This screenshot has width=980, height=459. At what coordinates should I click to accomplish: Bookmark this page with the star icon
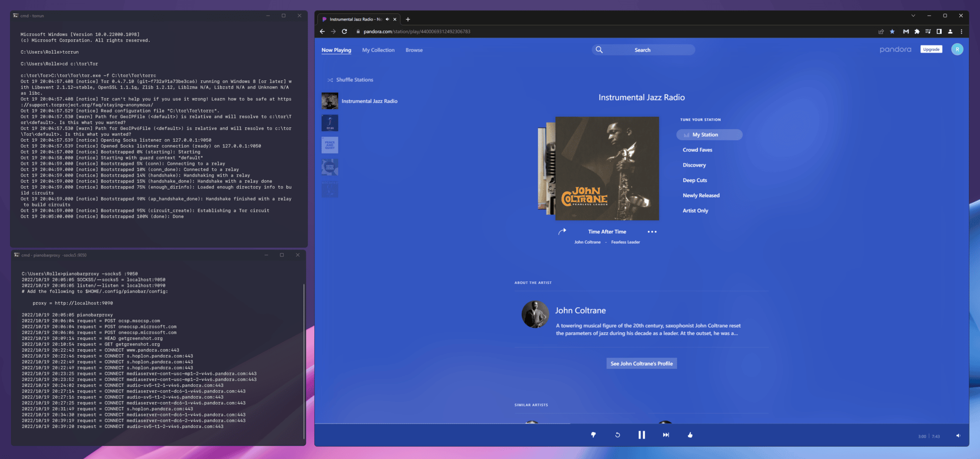(892, 32)
